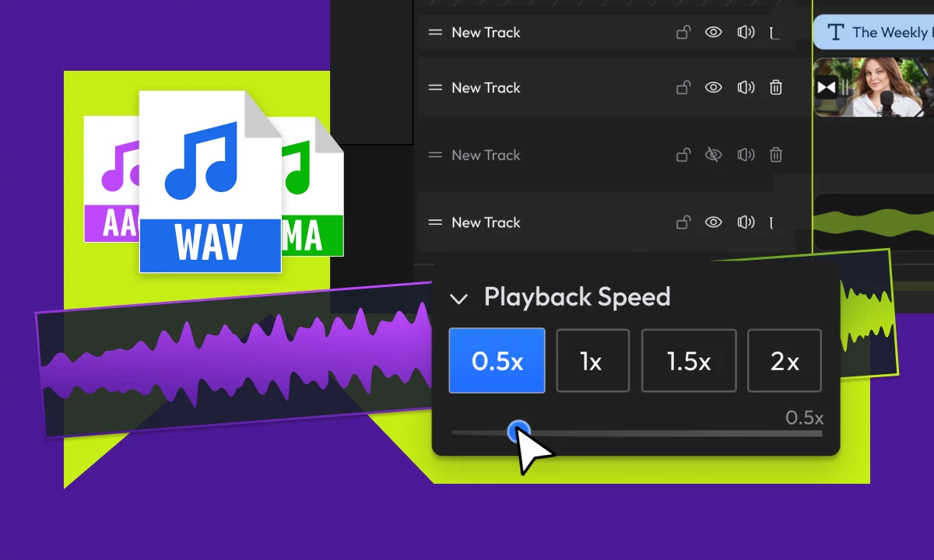The image size is (934, 560).
Task: Select the 1x playback speed
Action: pyautogui.click(x=592, y=361)
